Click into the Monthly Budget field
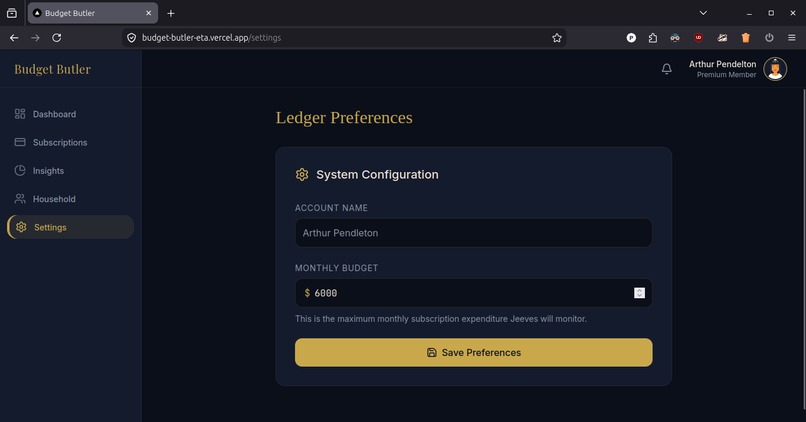The height and width of the screenshot is (422, 806). (x=473, y=293)
